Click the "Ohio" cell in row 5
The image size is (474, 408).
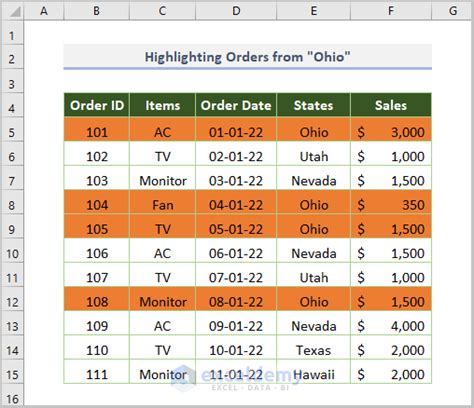coord(314,129)
